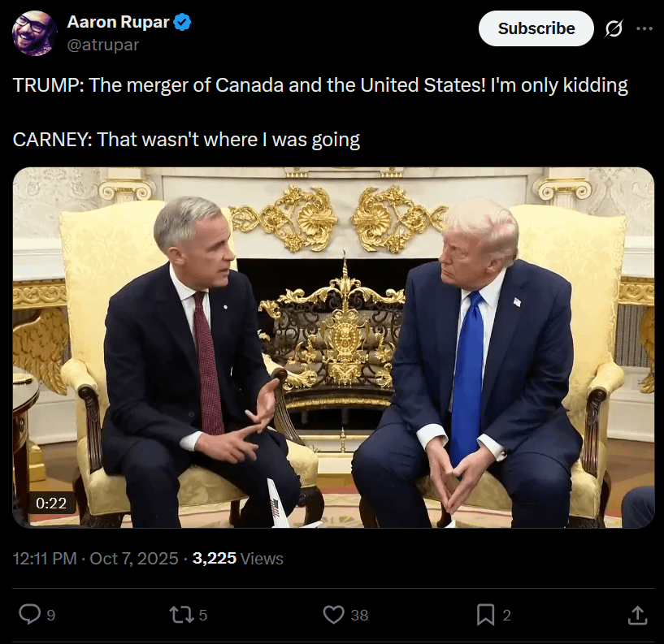Image resolution: width=664 pixels, height=644 pixels.
Task: Click the 9 replies count
Action: (x=51, y=616)
